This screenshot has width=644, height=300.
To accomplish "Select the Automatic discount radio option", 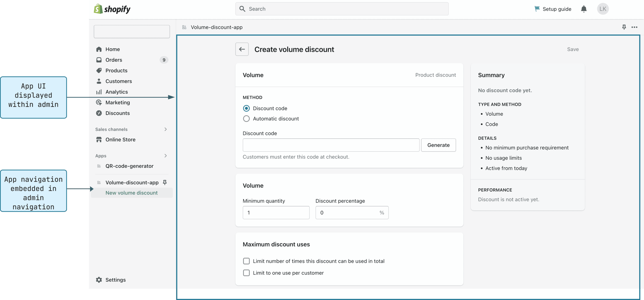I will pyautogui.click(x=246, y=119).
